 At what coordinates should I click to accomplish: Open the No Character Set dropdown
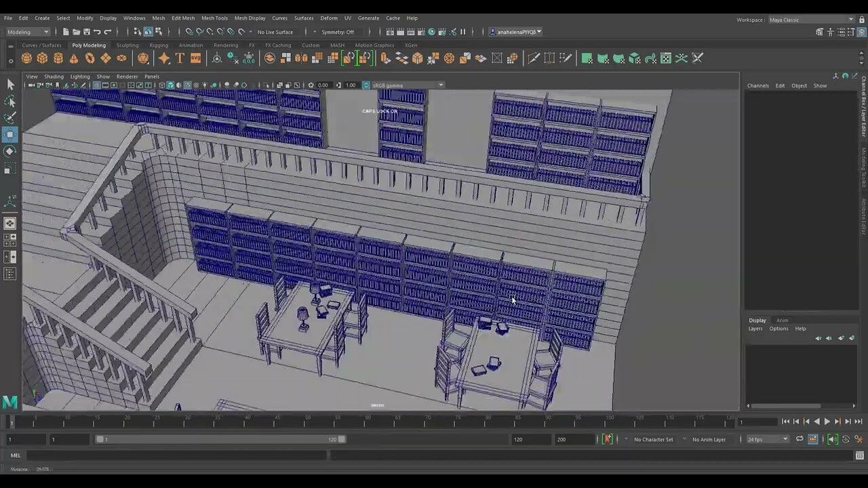[x=653, y=439]
